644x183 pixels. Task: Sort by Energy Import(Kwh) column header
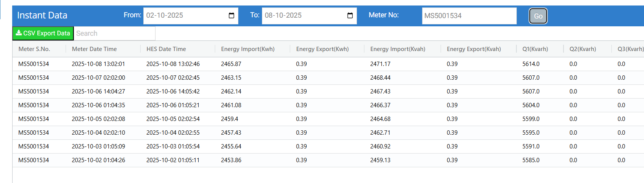[248, 49]
